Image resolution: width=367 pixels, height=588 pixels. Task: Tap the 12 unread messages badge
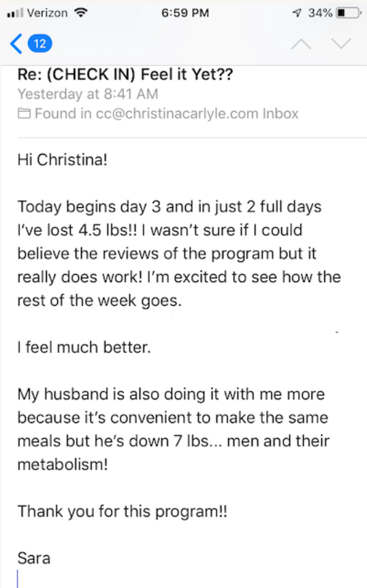coord(40,44)
